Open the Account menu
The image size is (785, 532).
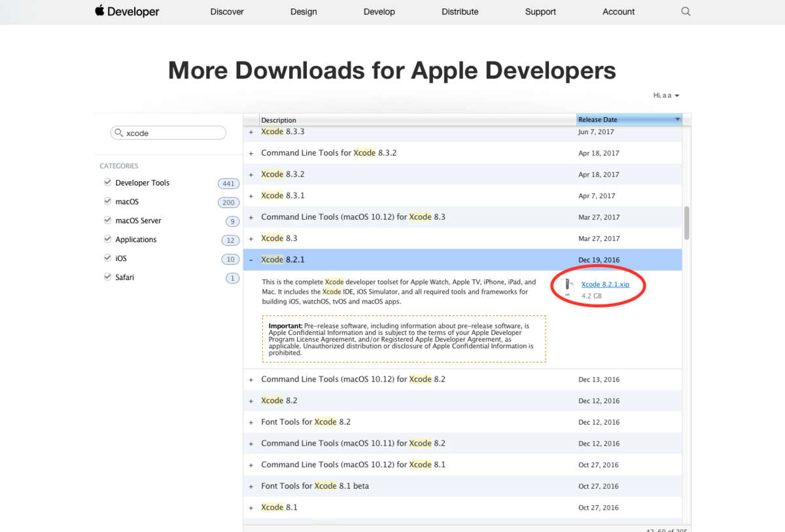point(619,12)
